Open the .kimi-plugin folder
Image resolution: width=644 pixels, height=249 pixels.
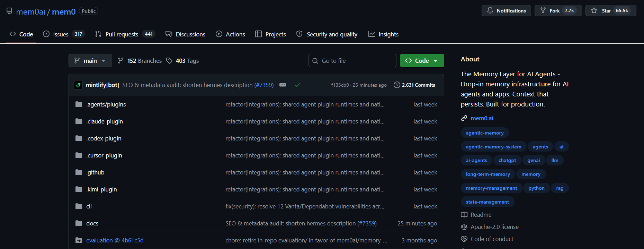(x=101, y=189)
